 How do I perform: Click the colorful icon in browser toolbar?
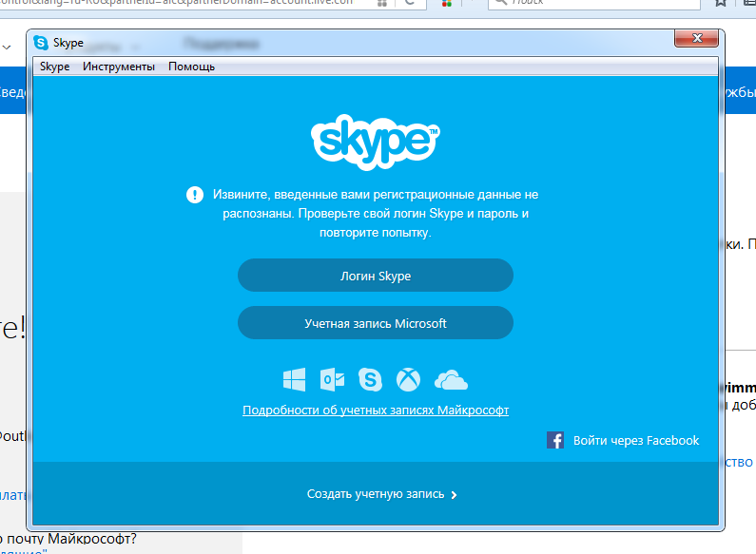(x=447, y=3)
